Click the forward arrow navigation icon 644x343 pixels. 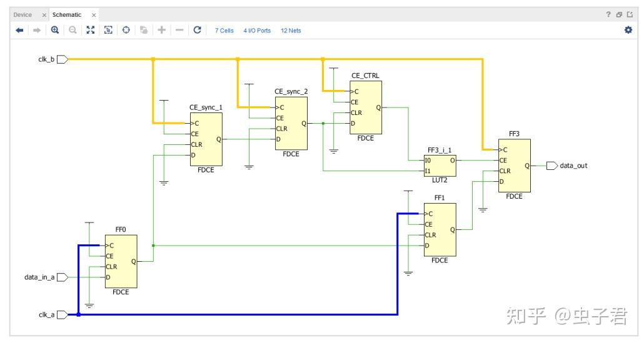[37, 31]
